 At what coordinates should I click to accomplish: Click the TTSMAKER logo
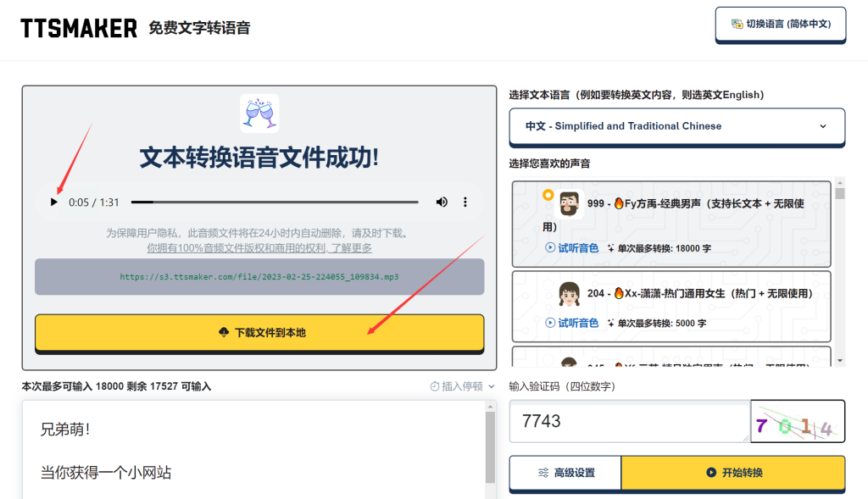click(79, 28)
